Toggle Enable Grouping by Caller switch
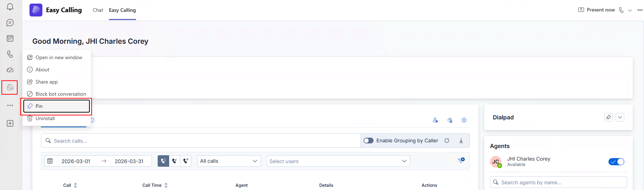Image resolution: width=644 pixels, height=190 pixels. pyautogui.click(x=369, y=141)
